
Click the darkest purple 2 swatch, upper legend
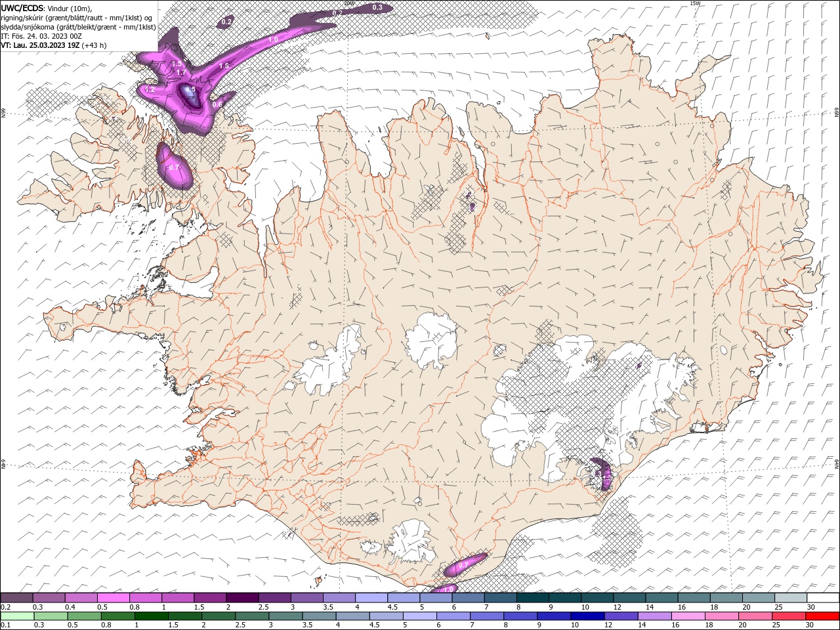tap(241, 598)
